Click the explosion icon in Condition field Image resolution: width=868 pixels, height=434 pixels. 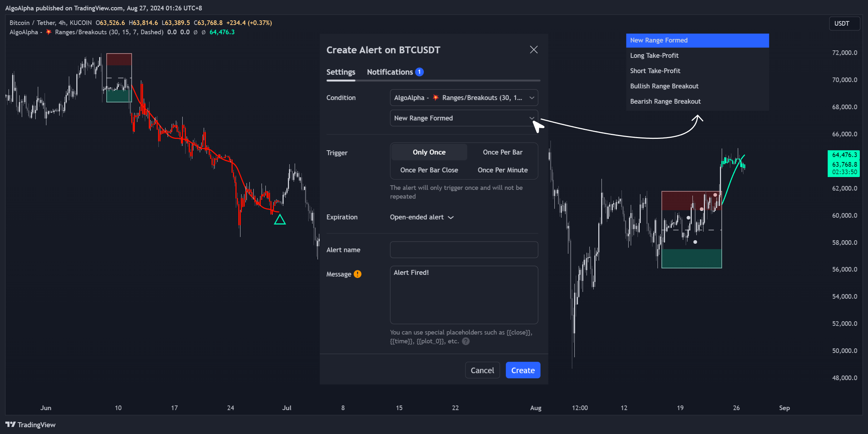click(436, 98)
